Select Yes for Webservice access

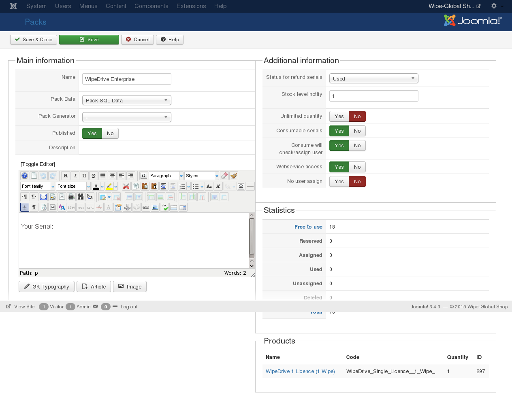point(339,167)
